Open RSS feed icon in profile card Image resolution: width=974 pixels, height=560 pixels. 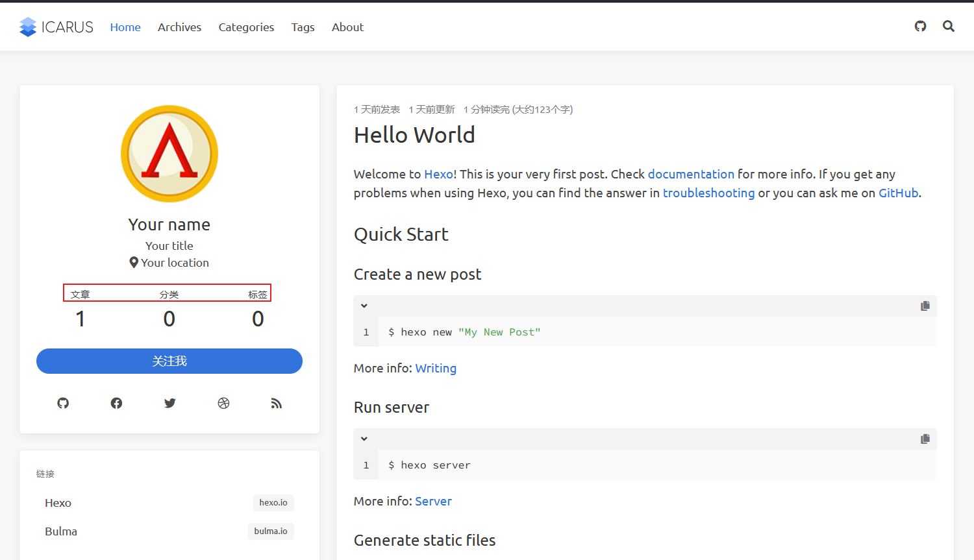coord(277,404)
